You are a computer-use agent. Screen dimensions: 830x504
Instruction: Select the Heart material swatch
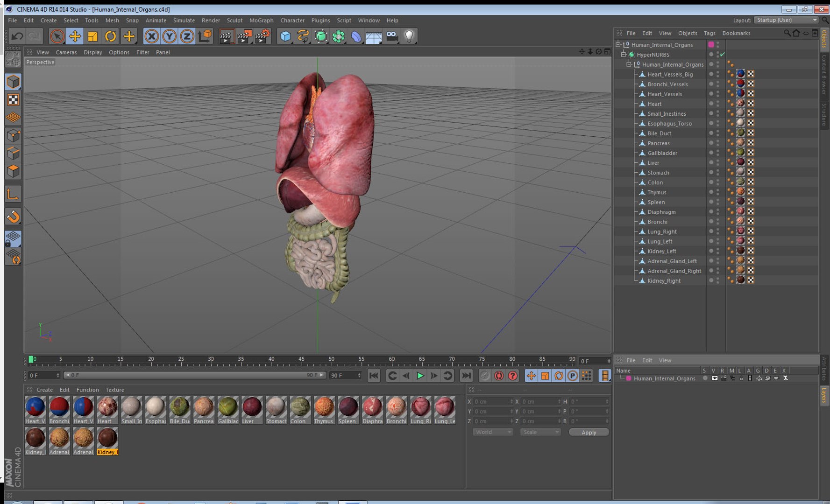(x=107, y=410)
